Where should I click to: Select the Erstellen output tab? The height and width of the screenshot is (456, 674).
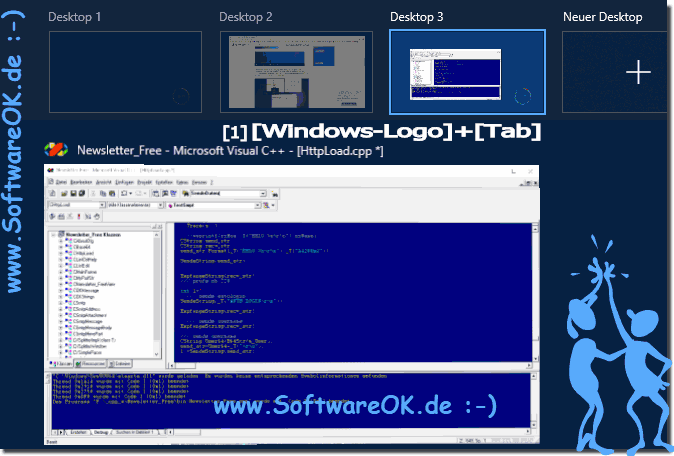coord(78,432)
